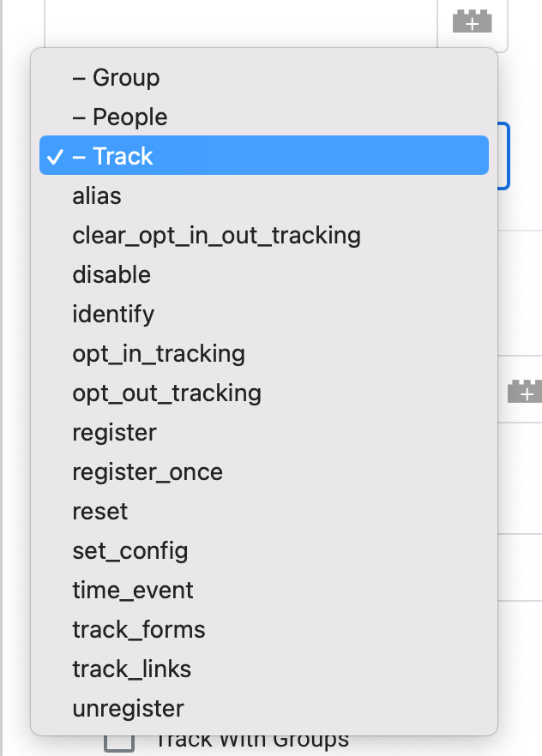This screenshot has width=542, height=756.
Task: Click the variable brick icon at top
Action: tap(472, 22)
